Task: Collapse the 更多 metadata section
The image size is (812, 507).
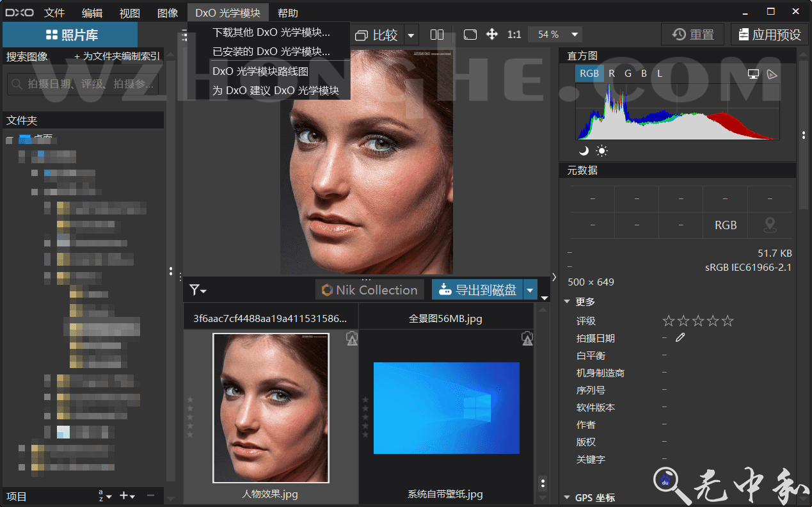Action: point(568,302)
